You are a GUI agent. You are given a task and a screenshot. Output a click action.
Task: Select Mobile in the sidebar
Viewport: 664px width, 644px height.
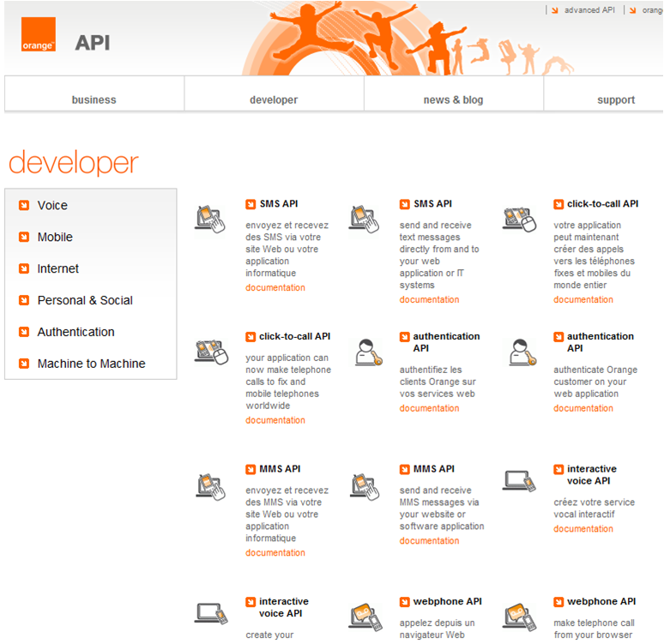(55, 238)
